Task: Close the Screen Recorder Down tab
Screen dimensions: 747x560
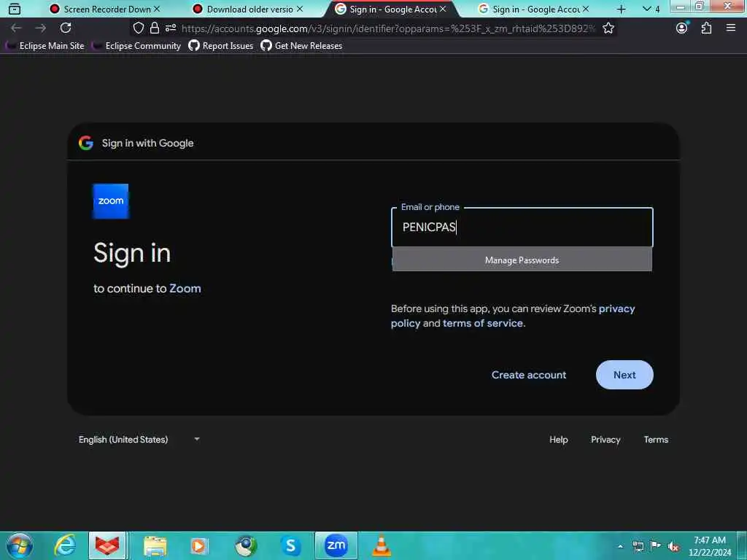Action: [157, 9]
